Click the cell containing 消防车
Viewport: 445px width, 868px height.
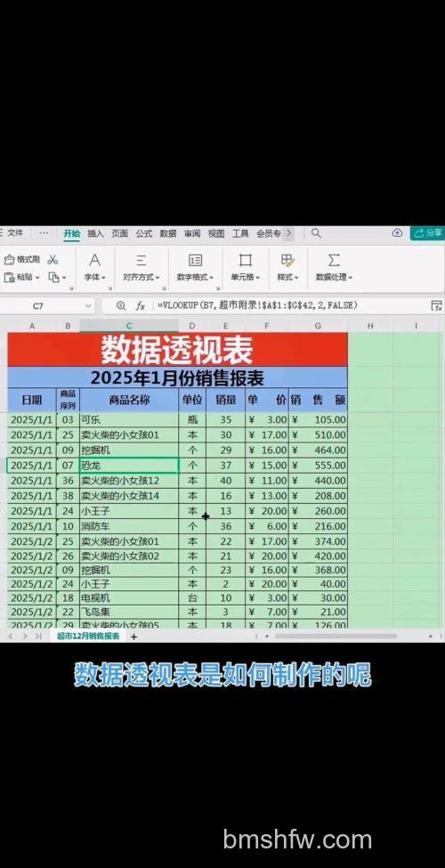[129, 526]
